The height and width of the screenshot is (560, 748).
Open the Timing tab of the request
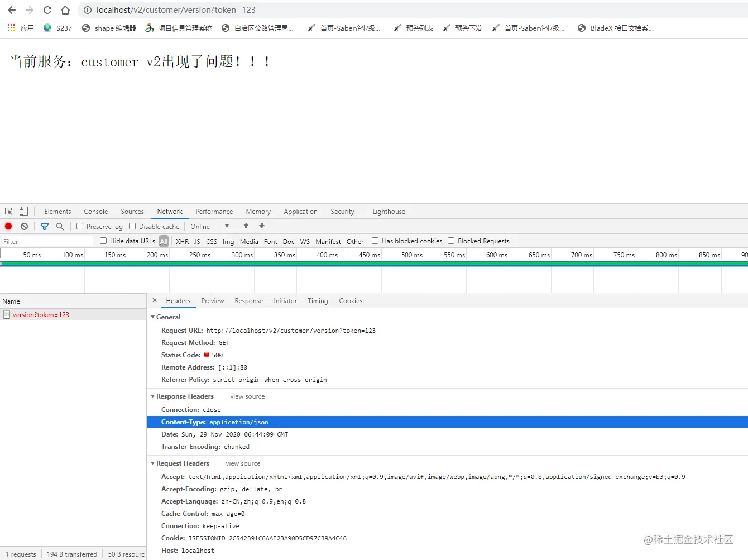pos(318,301)
